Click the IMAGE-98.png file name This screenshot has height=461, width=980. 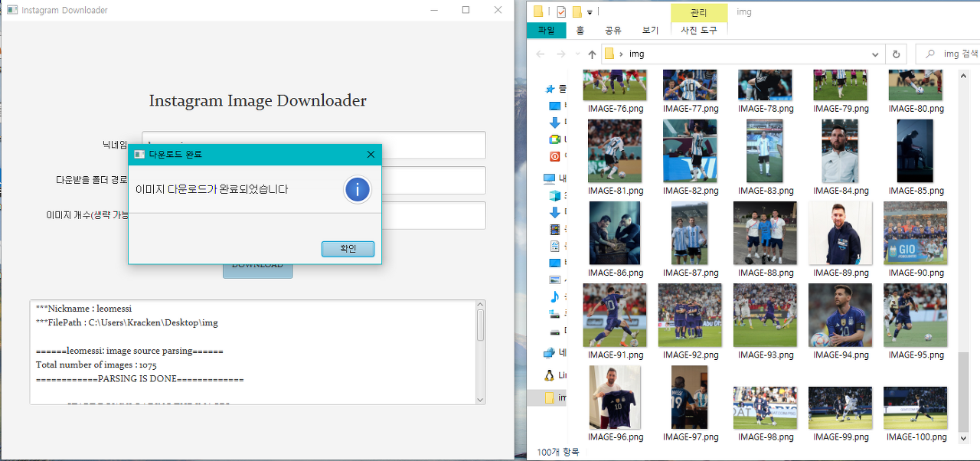(x=766, y=436)
